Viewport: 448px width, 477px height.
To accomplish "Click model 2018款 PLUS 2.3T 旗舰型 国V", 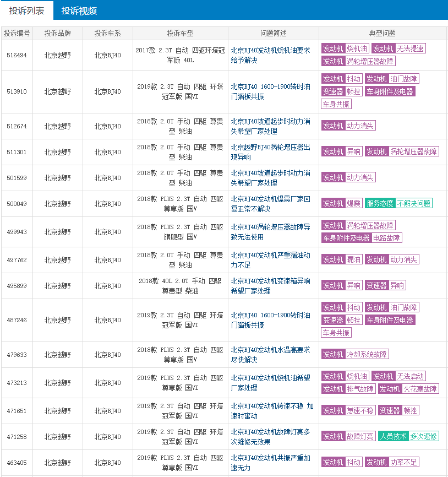I will pyautogui.click(x=180, y=232).
